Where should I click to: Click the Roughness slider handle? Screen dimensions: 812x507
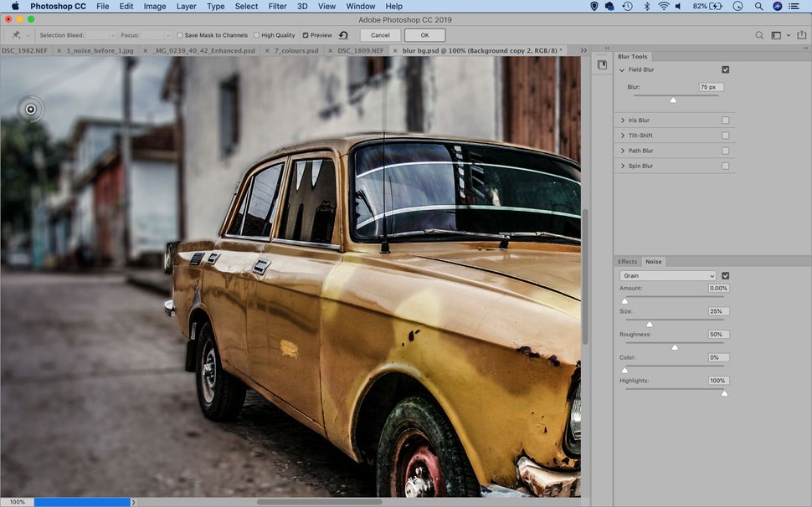point(675,346)
